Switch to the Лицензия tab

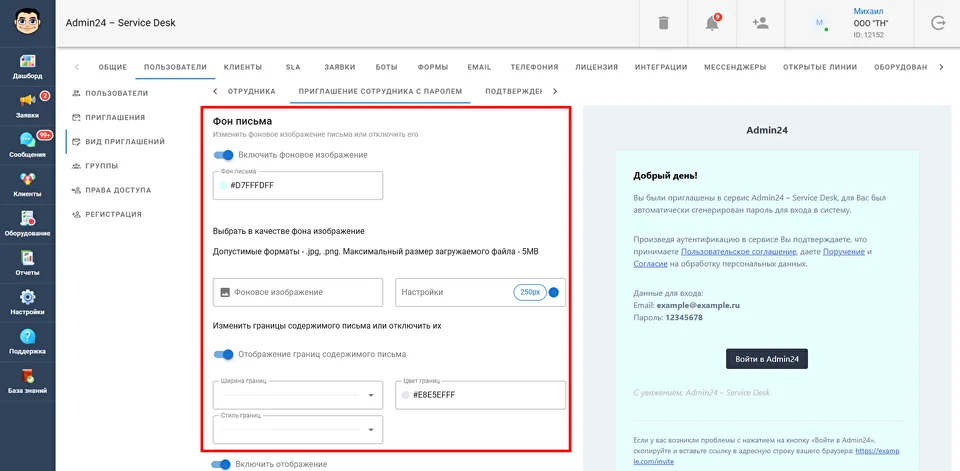(596, 67)
